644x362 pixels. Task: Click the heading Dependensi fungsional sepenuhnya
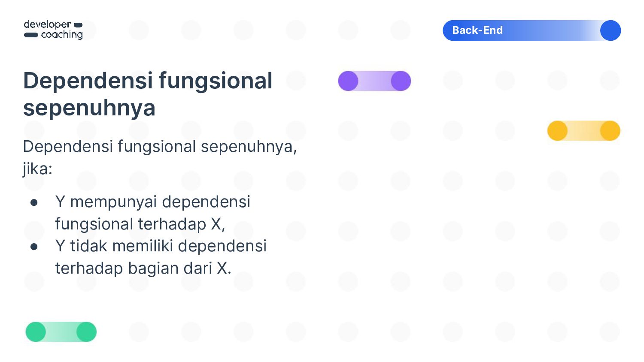coord(148,94)
